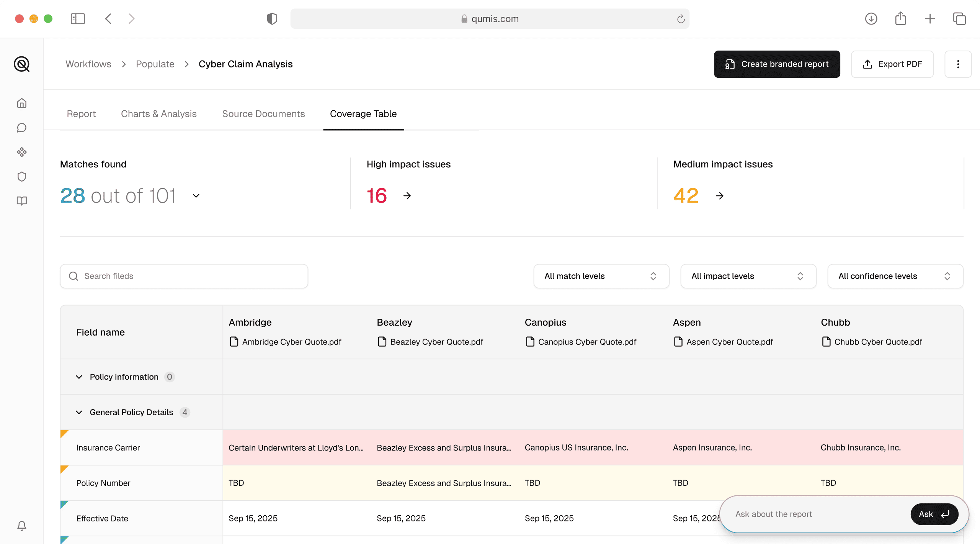
Task: Open the Source Documents tab
Action: pyautogui.click(x=263, y=114)
